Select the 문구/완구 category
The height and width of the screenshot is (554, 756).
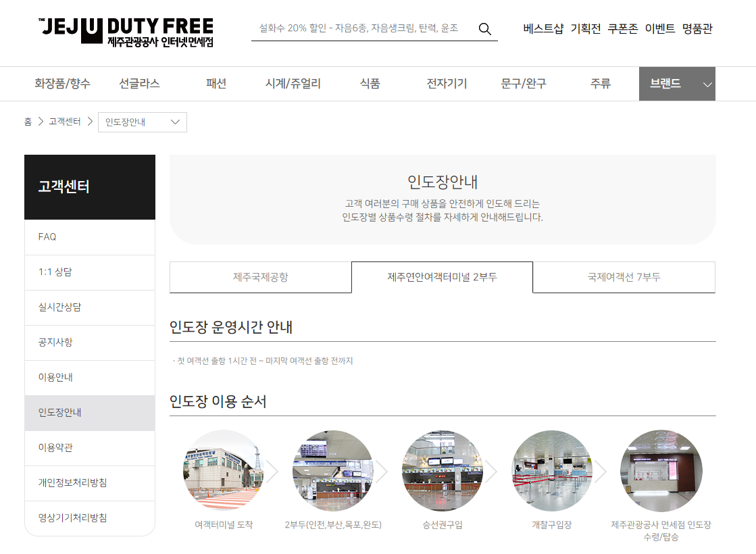(524, 83)
